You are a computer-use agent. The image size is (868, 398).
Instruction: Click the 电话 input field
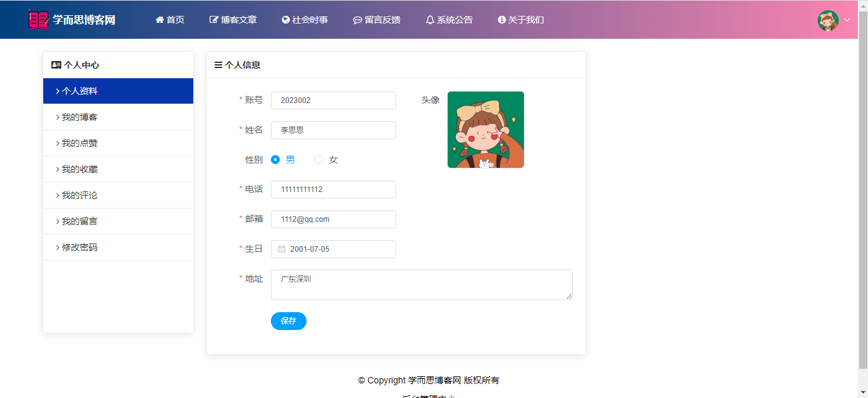click(333, 189)
